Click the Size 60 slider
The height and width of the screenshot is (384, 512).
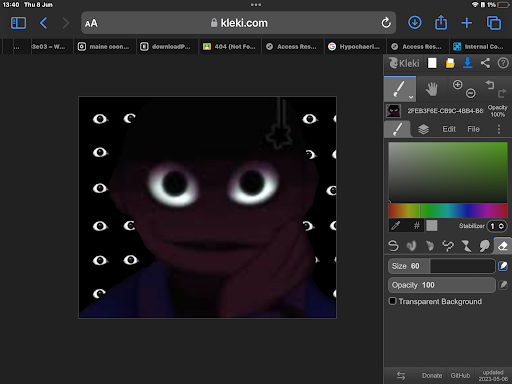[x=442, y=266]
